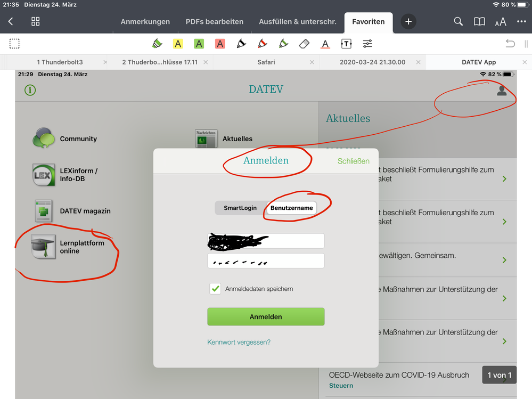Select the red pen tool
This screenshot has width=532, height=399.
point(262,44)
